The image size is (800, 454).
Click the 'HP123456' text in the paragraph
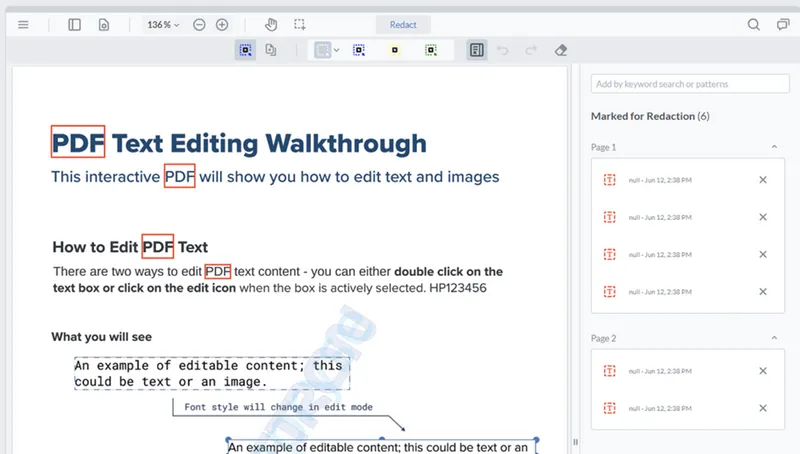[458, 288]
